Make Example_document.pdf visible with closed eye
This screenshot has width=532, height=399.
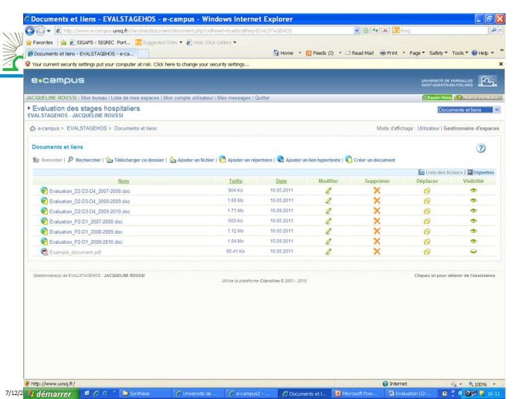click(x=473, y=252)
